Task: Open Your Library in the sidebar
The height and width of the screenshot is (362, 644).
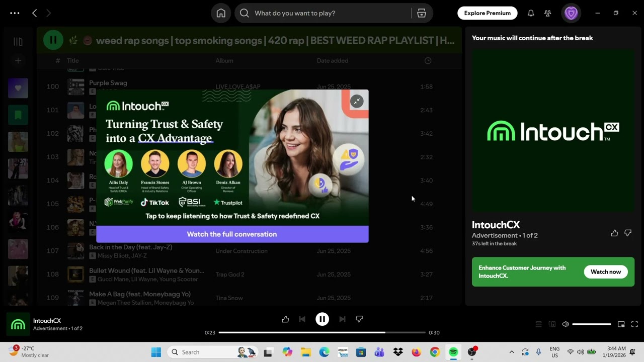Action: point(18,42)
